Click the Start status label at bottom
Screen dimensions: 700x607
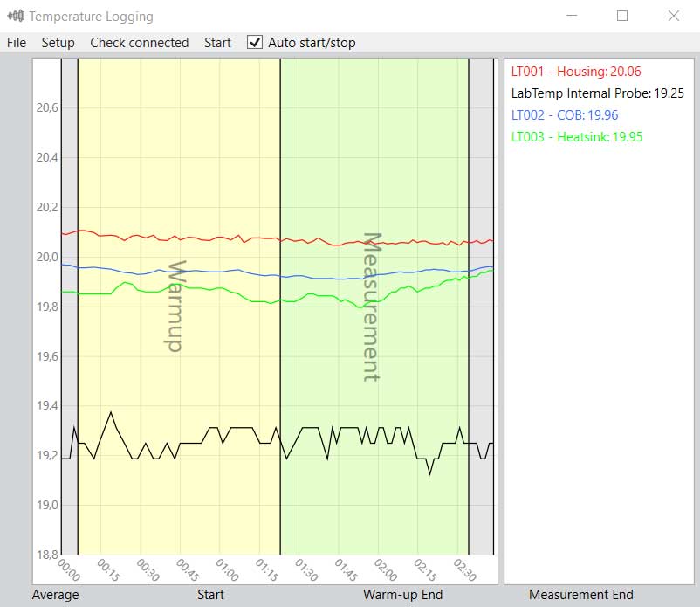click(210, 595)
